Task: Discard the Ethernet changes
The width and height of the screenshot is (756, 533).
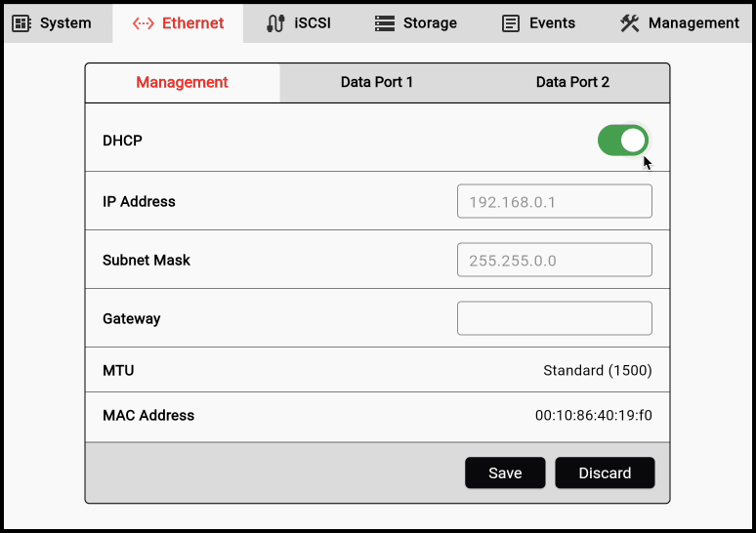Action: [x=605, y=472]
